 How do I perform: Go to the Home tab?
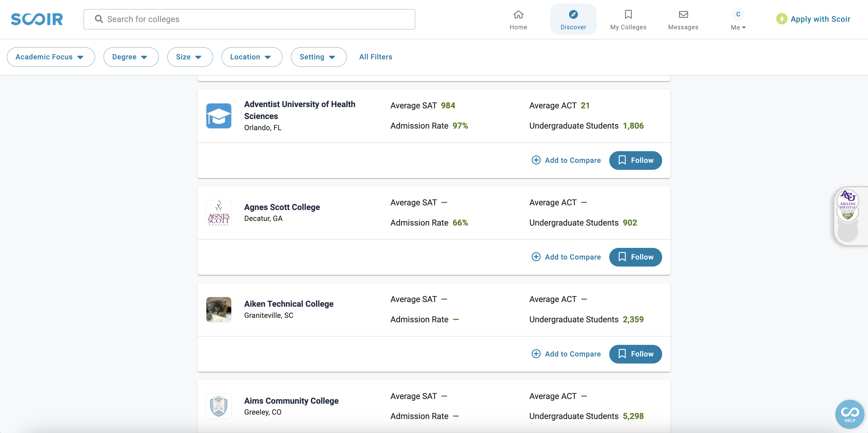point(518,19)
